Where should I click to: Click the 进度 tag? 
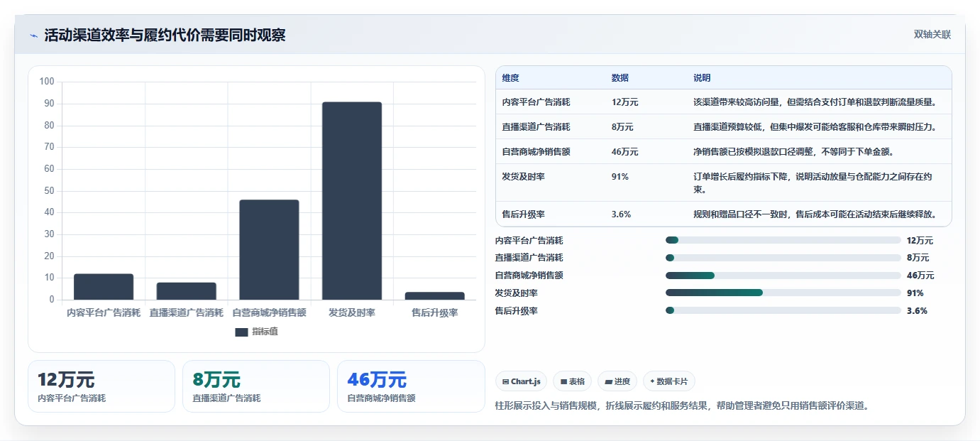(617, 381)
